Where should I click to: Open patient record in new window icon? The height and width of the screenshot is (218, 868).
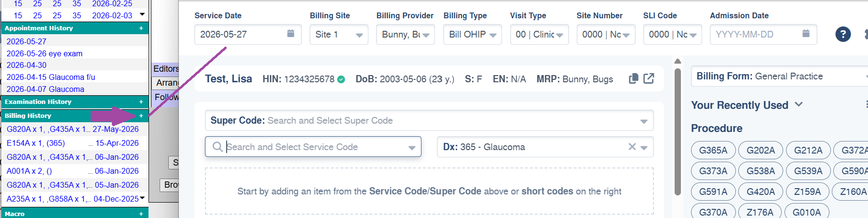coord(649,78)
